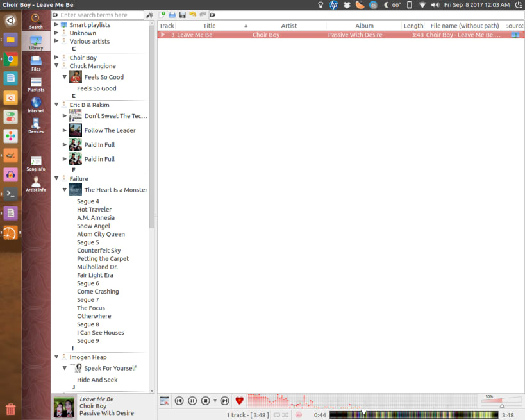Select the song Hot Traveler

[x=94, y=210]
